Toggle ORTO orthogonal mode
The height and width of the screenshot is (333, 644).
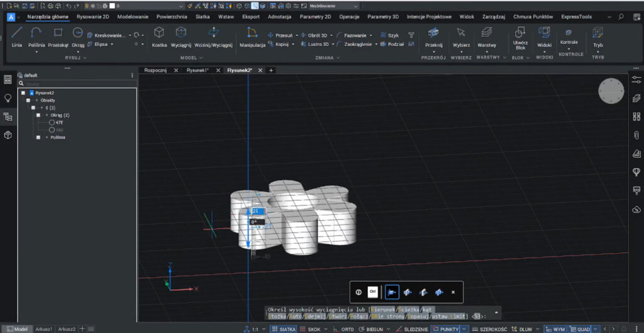click(x=344, y=329)
